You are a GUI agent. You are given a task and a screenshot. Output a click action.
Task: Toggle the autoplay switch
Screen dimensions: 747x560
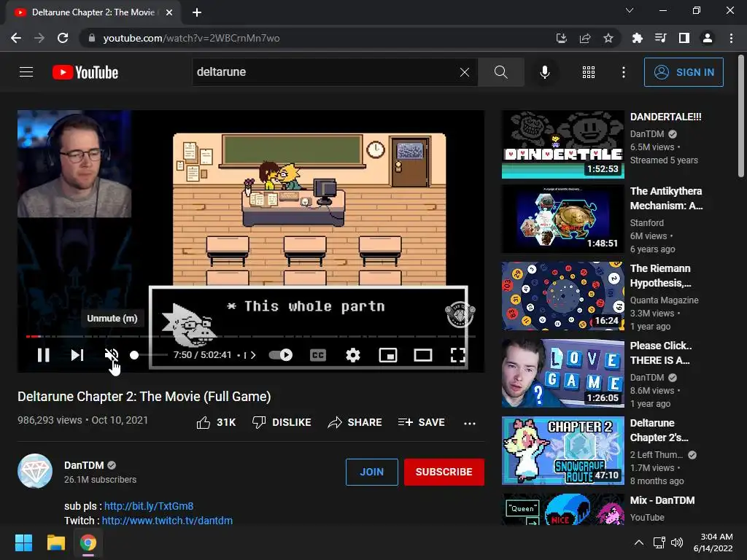(x=281, y=355)
